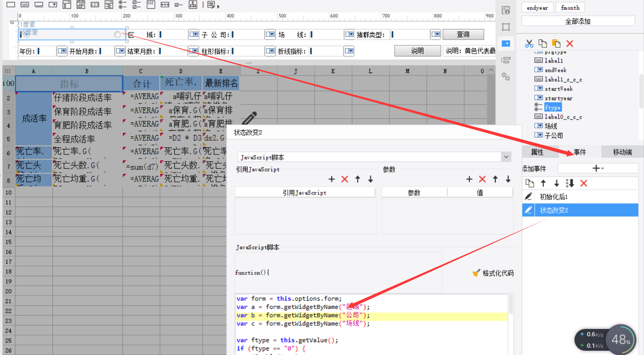Pick the password field widget icon
The width and height of the screenshot is (644, 355).
165,5
